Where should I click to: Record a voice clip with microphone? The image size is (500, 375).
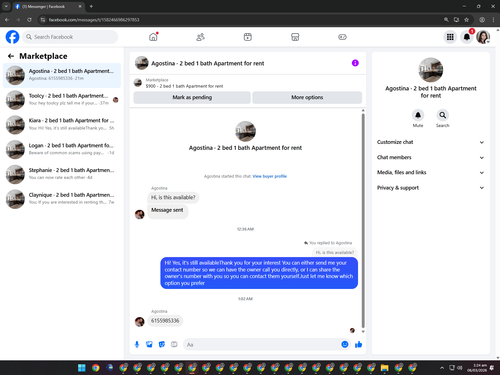(137, 344)
